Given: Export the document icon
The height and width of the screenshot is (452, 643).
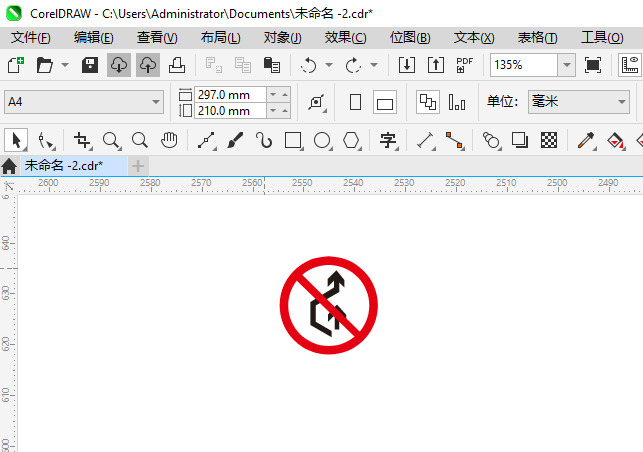Looking at the screenshot, I should tap(436, 65).
